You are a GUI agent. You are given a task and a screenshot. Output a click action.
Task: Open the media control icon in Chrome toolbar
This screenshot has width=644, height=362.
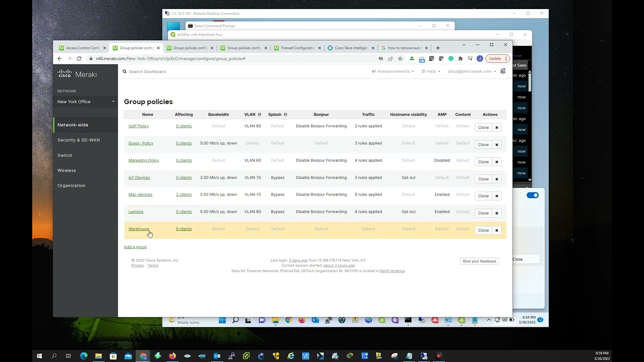click(470, 58)
